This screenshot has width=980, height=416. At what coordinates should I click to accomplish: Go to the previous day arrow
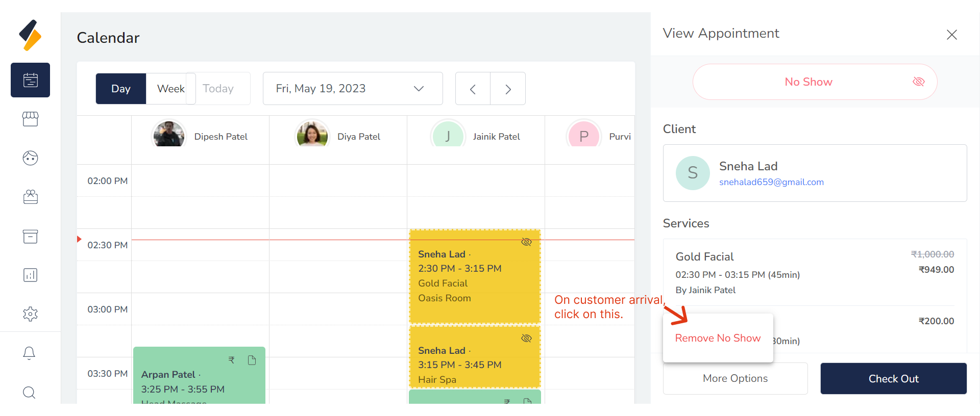pos(473,89)
